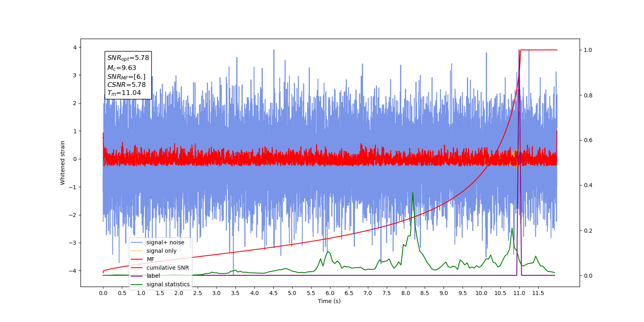Click left y-axis tick label 4
The height and width of the screenshot is (322, 644).
pos(74,47)
